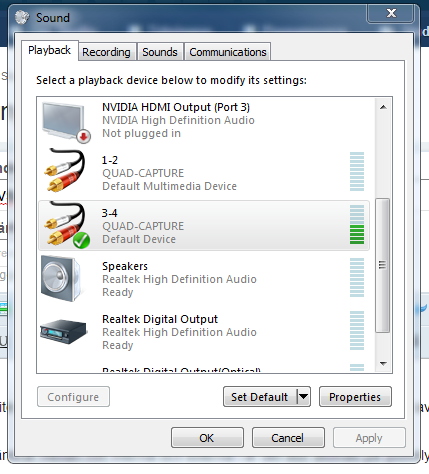Viewport: 429px width, 474px height.
Task: Click the "Ready" status under Speakers
Action: [x=118, y=292]
